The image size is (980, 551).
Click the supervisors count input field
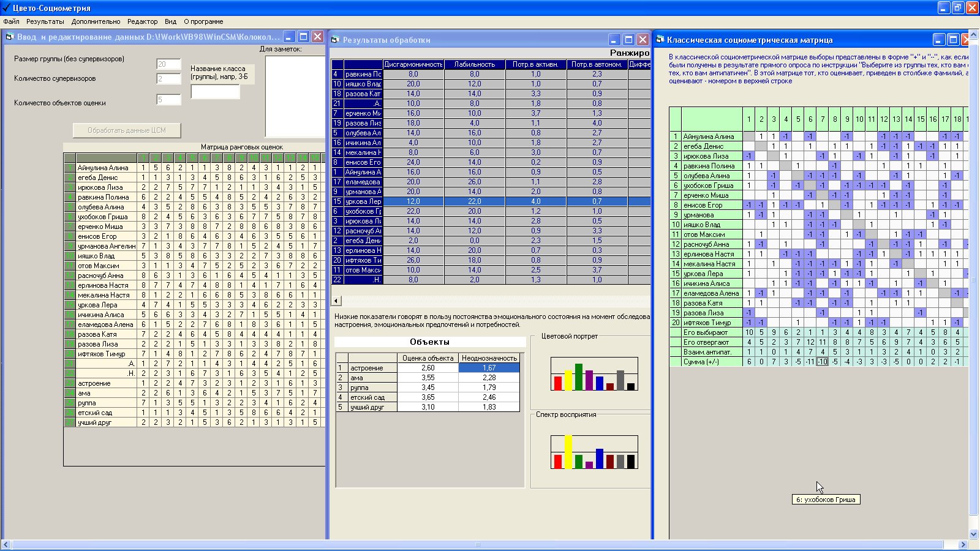pyautogui.click(x=168, y=79)
